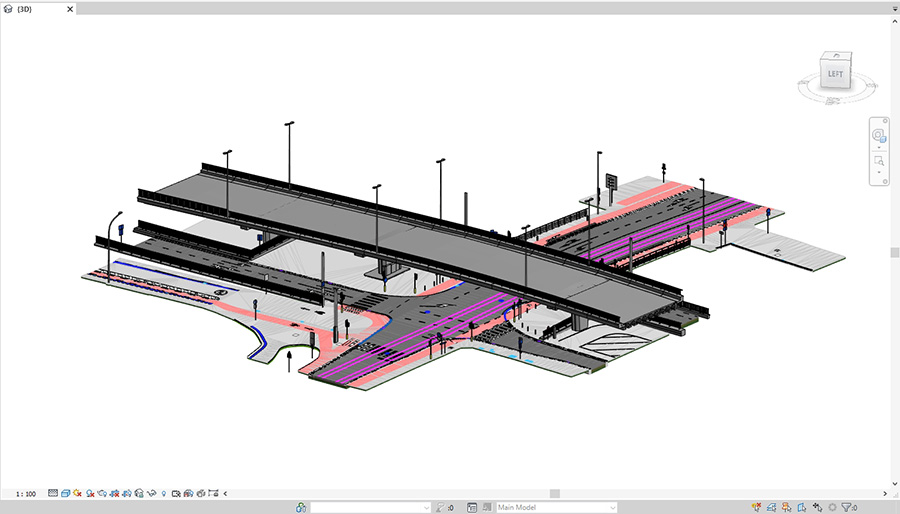Screen dimensions: 900x514
Task: Close the {3D} view tab
Action: (70, 9)
